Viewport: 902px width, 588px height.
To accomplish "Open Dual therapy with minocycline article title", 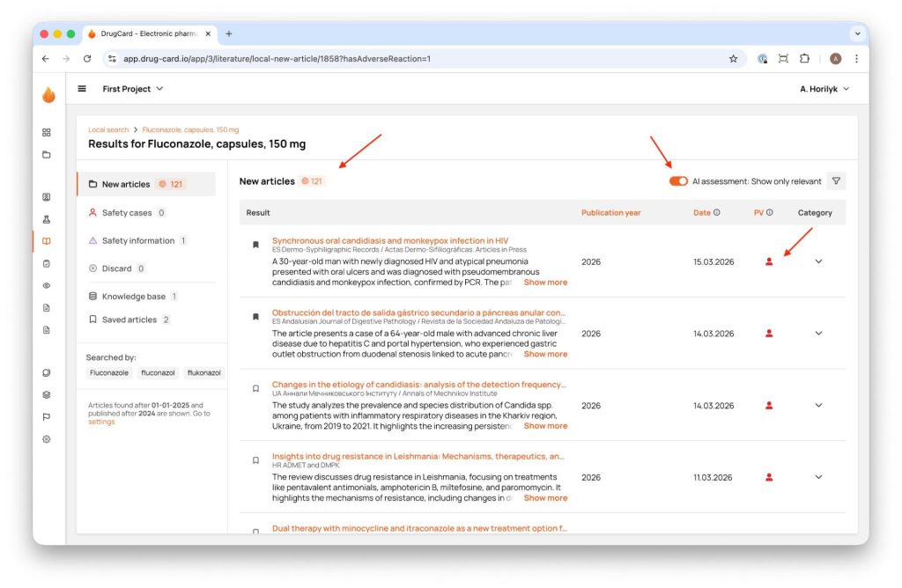I will pyautogui.click(x=419, y=528).
